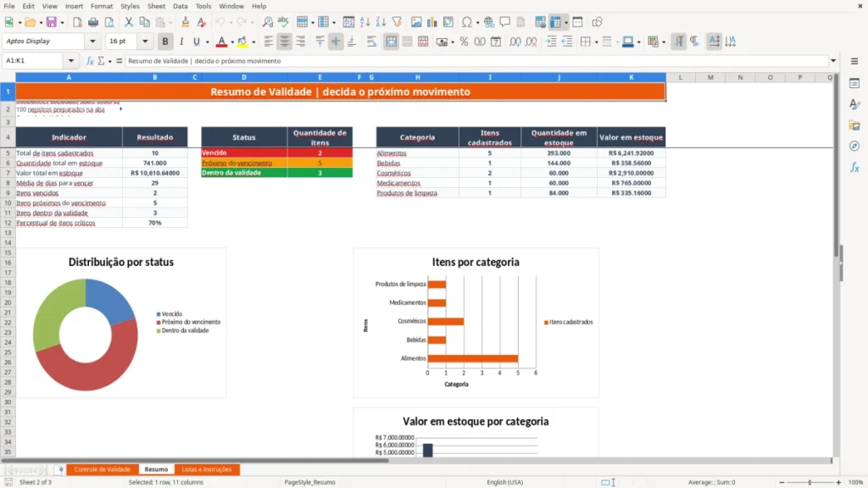This screenshot has width=868, height=488.
Task: Open the Format menu
Action: point(102,6)
